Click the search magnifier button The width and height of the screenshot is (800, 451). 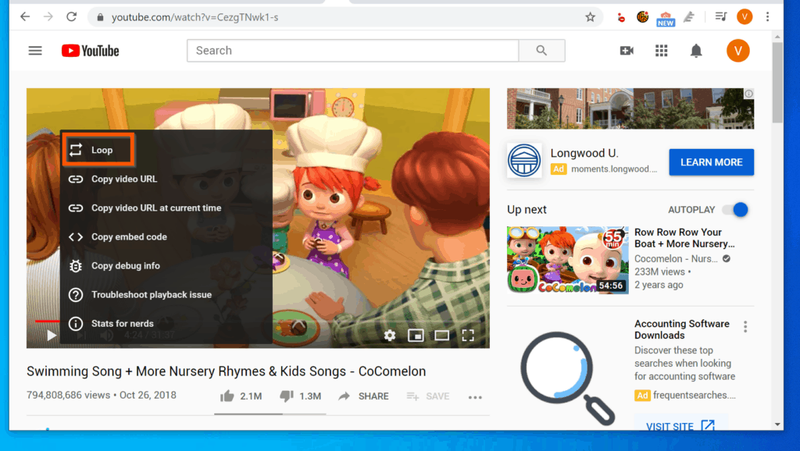[541, 51]
